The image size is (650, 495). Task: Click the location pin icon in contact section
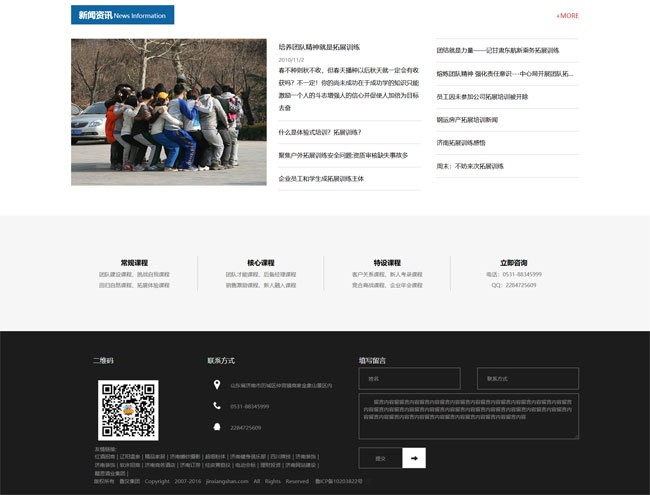[x=217, y=385]
